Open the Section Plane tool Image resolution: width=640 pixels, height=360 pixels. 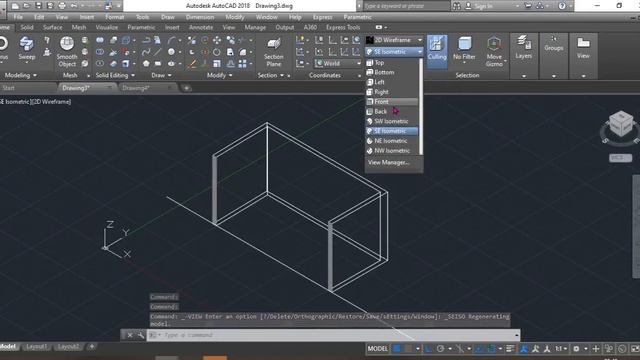273,53
